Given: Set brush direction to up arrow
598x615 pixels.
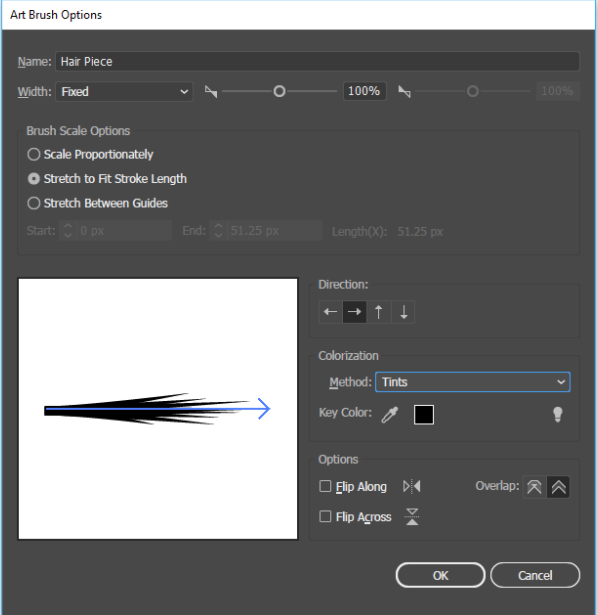Looking at the screenshot, I should click(x=379, y=312).
